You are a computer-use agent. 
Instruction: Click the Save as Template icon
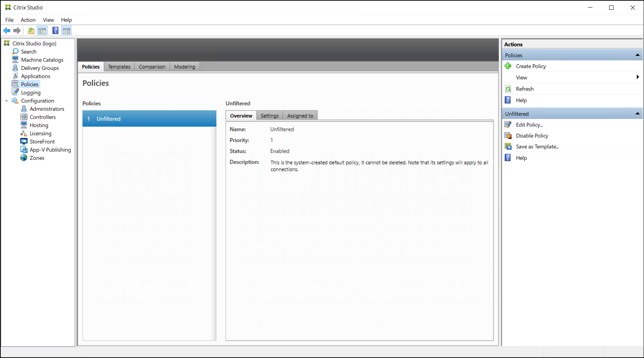coord(508,147)
